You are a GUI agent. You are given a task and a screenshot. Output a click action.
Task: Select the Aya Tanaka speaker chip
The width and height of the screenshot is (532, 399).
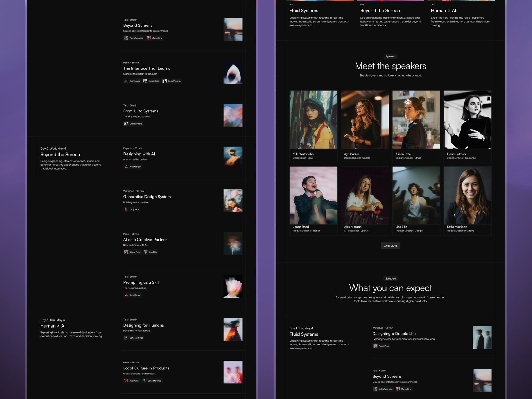132,81
